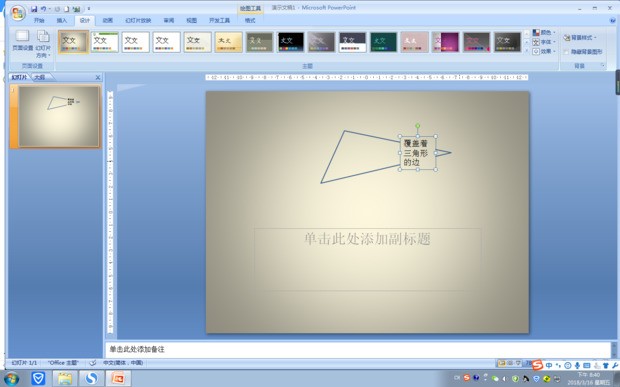Screen dimensions: 620x387
Task: Open theme Colors (颜色) dropdown
Action: (544, 32)
